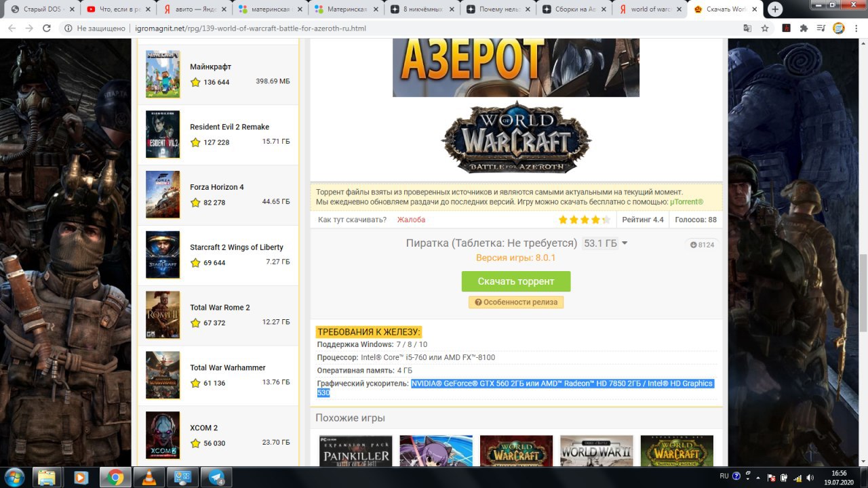868x488 pixels.
Task: Click the RU language indicator in tray
Action: [724, 476]
